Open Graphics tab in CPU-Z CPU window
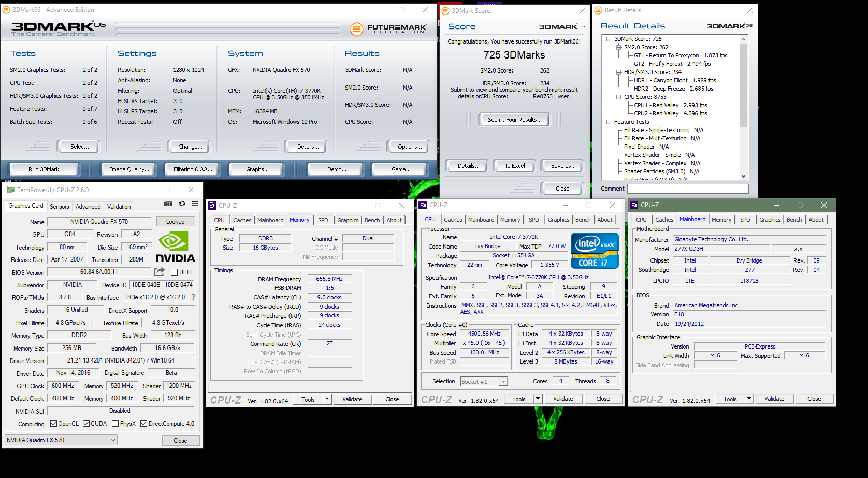The height and width of the screenshot is (478, 868). click(558, 220)
